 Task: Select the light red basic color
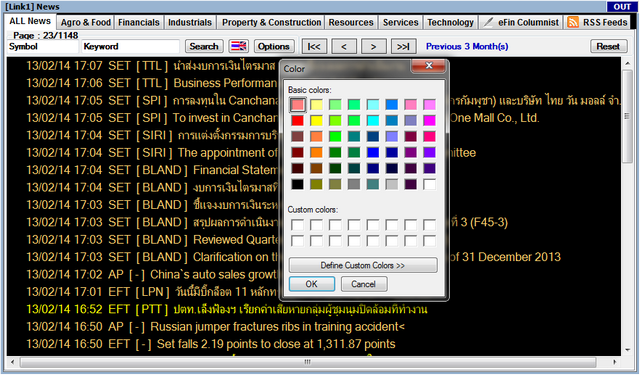coord(298,104)
